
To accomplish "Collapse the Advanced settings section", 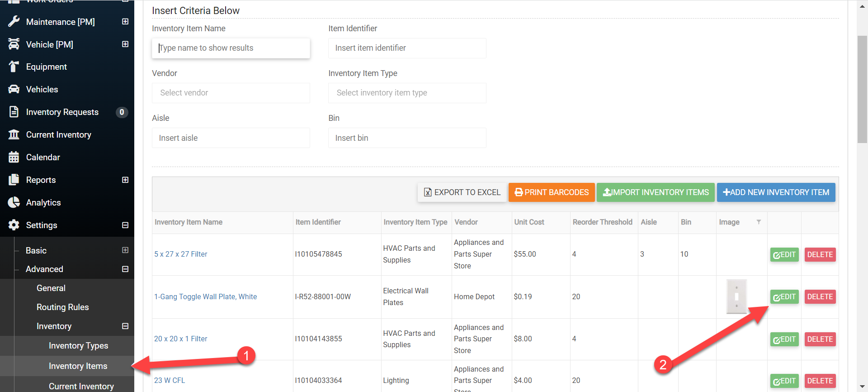I will click(125, 269).
